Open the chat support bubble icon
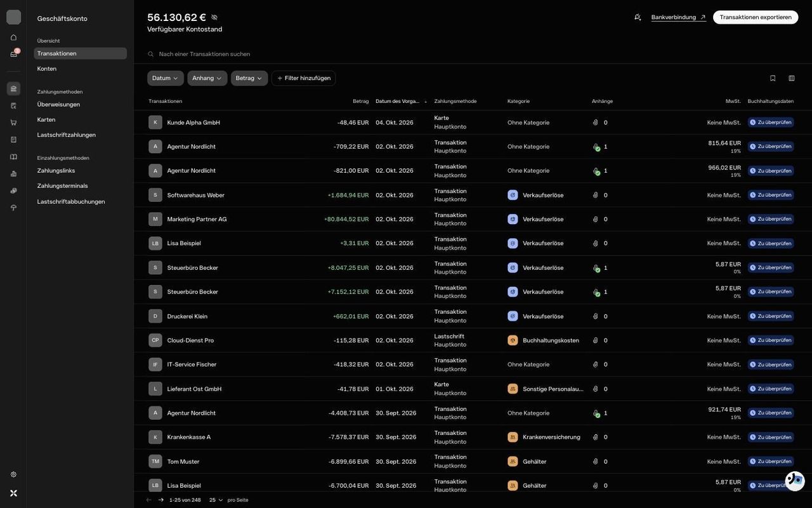This screenshot has width=812, height=508. coord(795,481)
